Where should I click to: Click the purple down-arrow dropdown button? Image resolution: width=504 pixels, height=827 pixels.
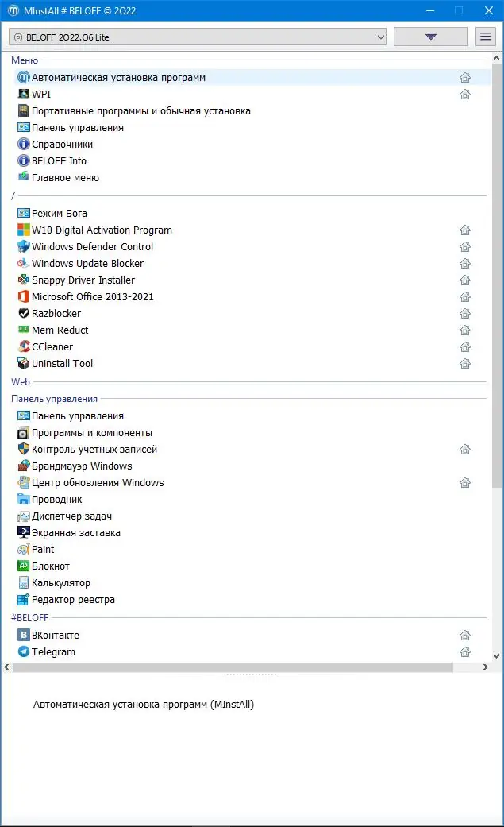coord(431,37)
